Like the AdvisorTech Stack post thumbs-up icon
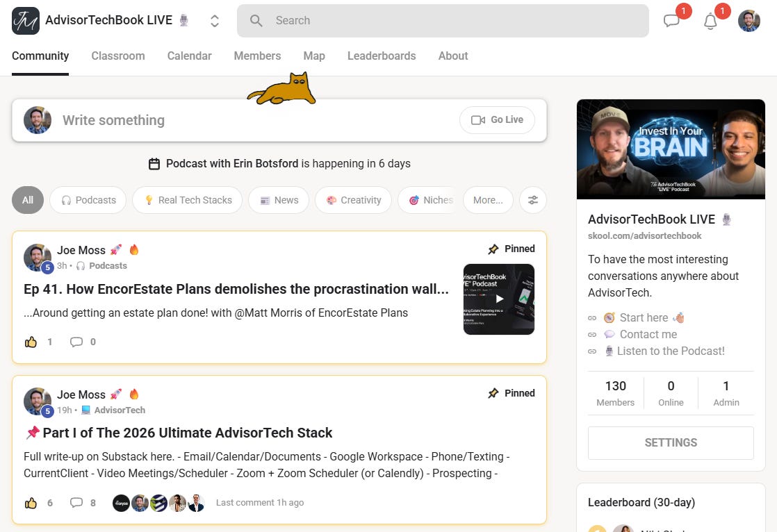The image size is (777, 532). [x=31, y=503]
